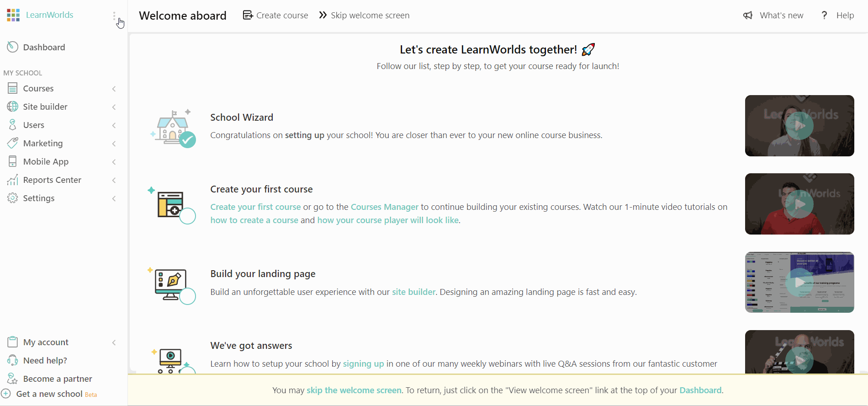Viewport: 868px width, 406px height.
Task: Open Settings via the gear icon
Action: tap(13, 198)
